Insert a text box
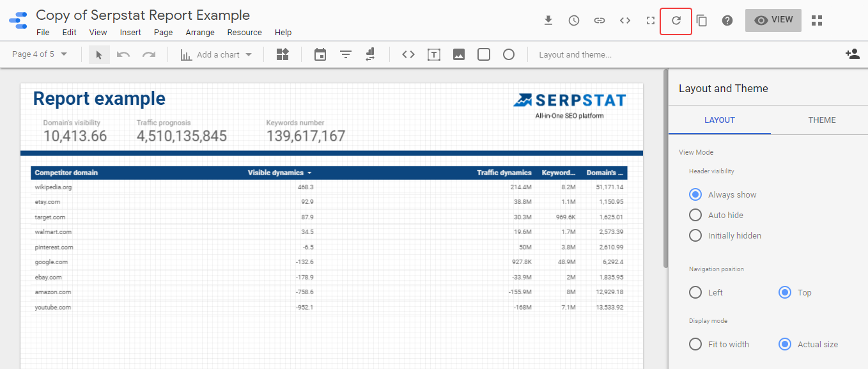 point(434,54)
